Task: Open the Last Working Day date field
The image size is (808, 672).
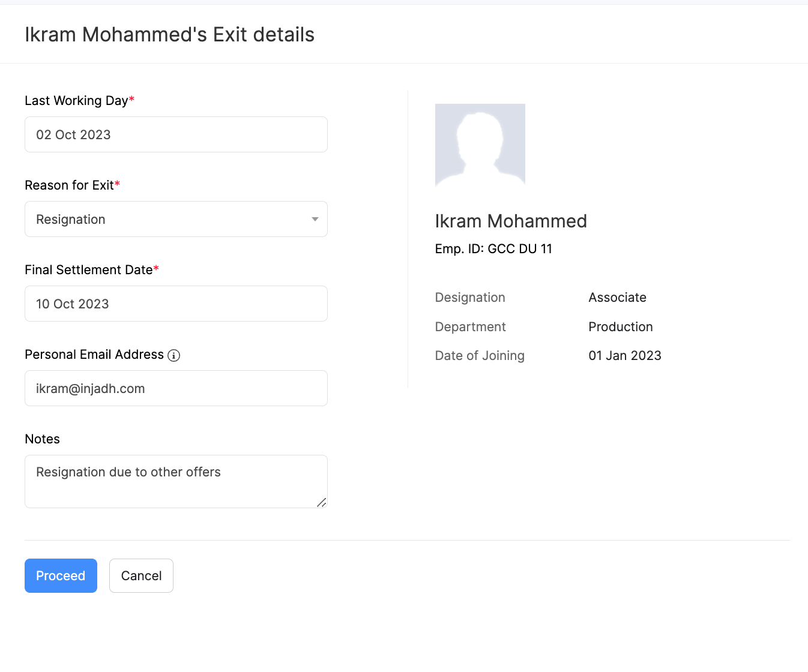Action: (176, 134)
